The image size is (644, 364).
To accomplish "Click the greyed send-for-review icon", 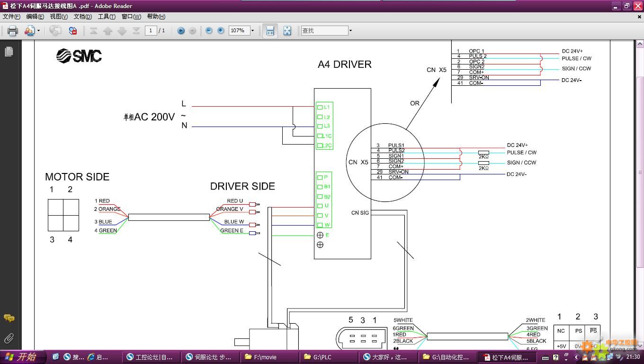I will (x=55, y=31).
